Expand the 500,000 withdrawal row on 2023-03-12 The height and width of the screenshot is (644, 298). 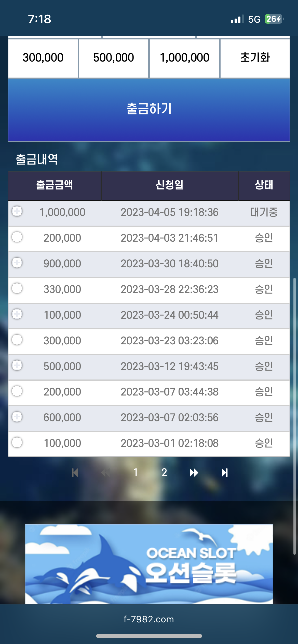click(17, 365)
